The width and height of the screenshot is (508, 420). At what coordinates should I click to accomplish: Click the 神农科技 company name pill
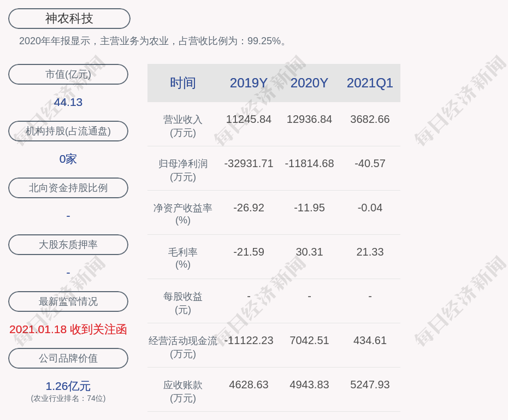69,19
